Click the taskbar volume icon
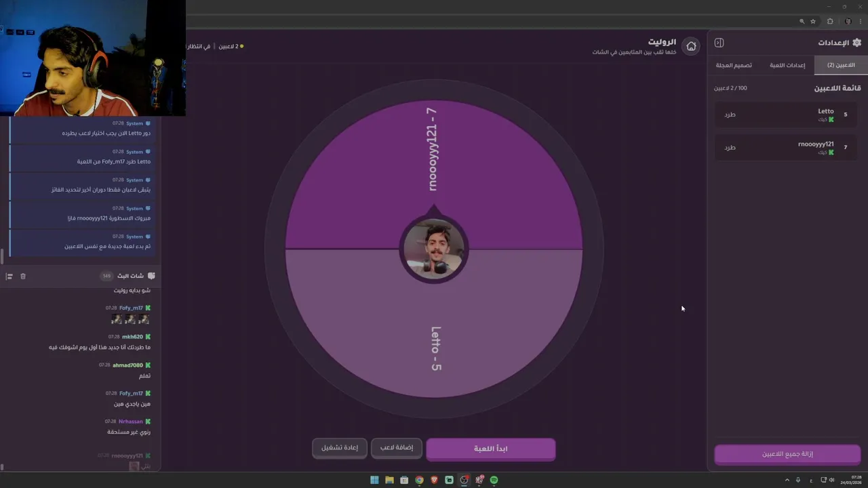Viewport: 868px width, 488px height. coord(832,480)
